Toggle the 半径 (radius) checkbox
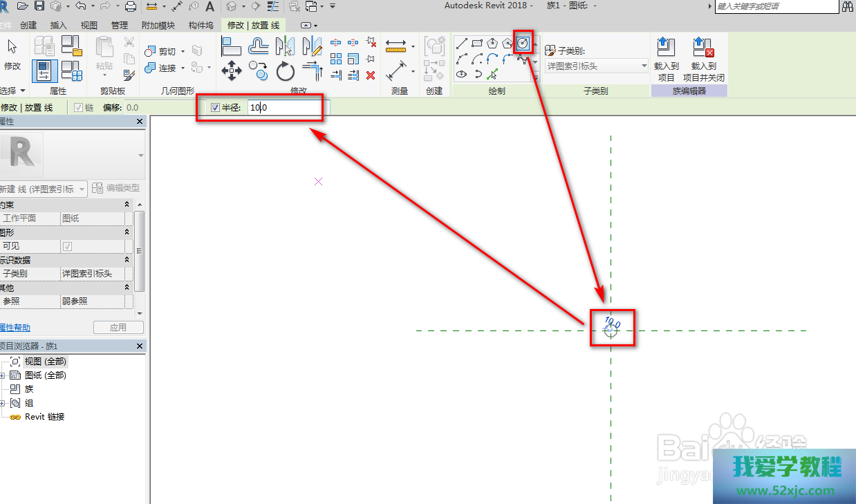The width and height of the screenshot is (856, 504). (x=215, y=108)
